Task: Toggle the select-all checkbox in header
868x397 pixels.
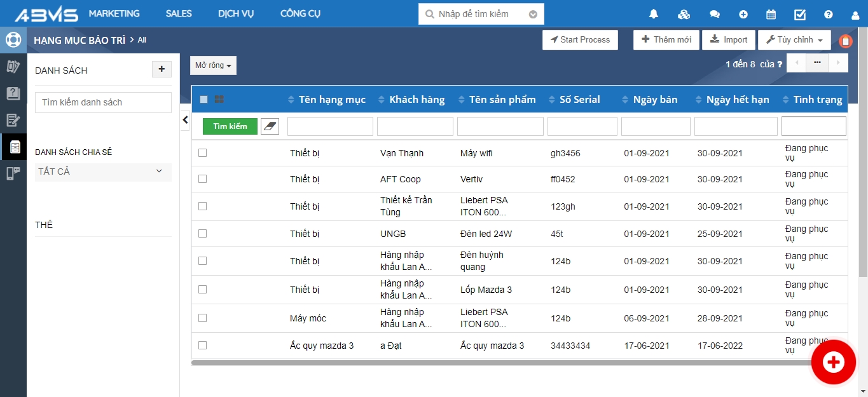Action: [203, 99]
